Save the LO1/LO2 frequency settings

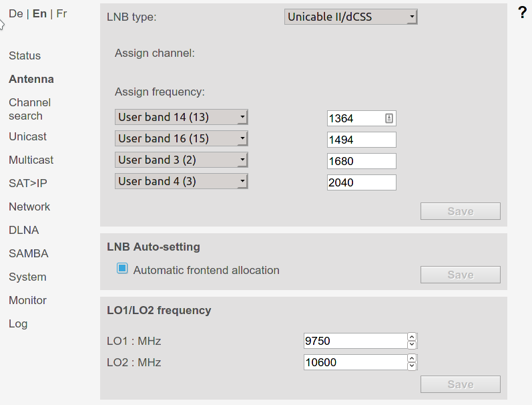click(x=461, y=384)
